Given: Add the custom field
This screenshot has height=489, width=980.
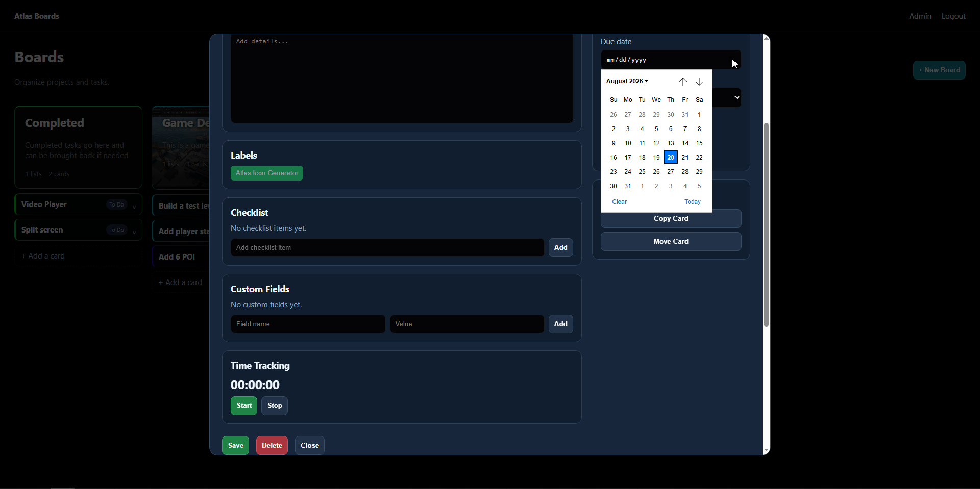Looking at the screenshot, I should click(x=560, y=324).
